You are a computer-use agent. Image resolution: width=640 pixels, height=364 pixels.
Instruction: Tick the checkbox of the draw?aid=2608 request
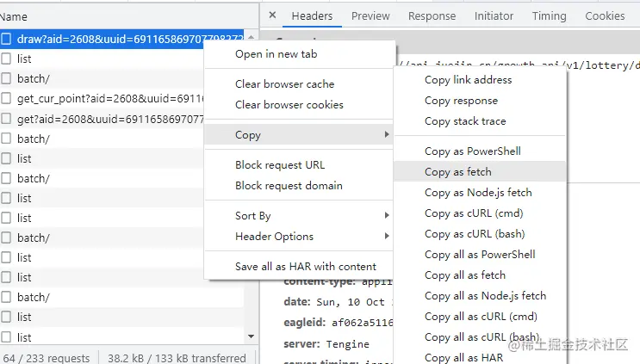(6, 39)
